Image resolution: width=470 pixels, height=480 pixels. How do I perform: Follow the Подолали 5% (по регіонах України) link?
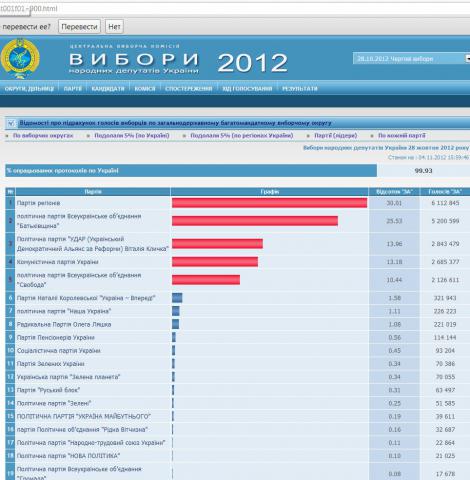[x=242, y=136]
